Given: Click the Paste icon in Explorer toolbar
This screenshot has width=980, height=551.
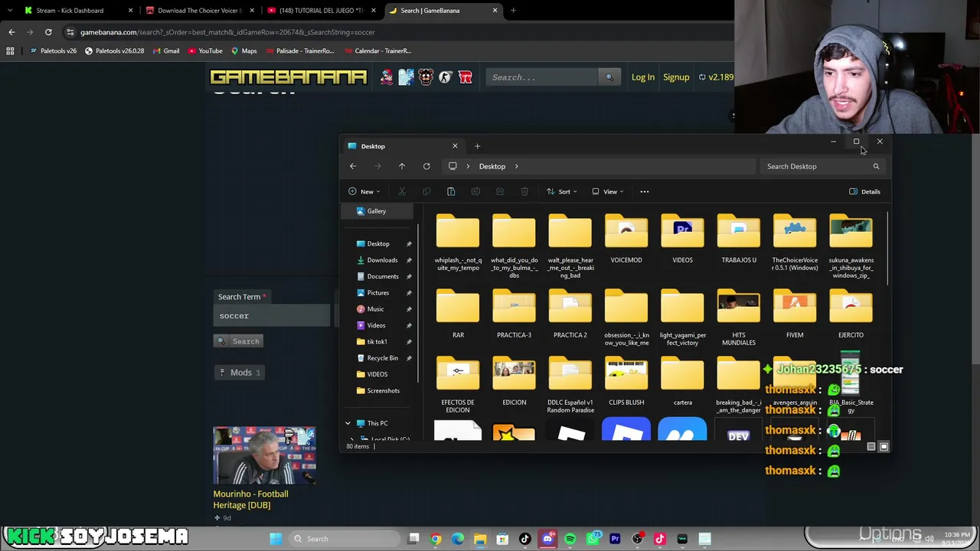Looking at the screenshot, I should (451, 191).
